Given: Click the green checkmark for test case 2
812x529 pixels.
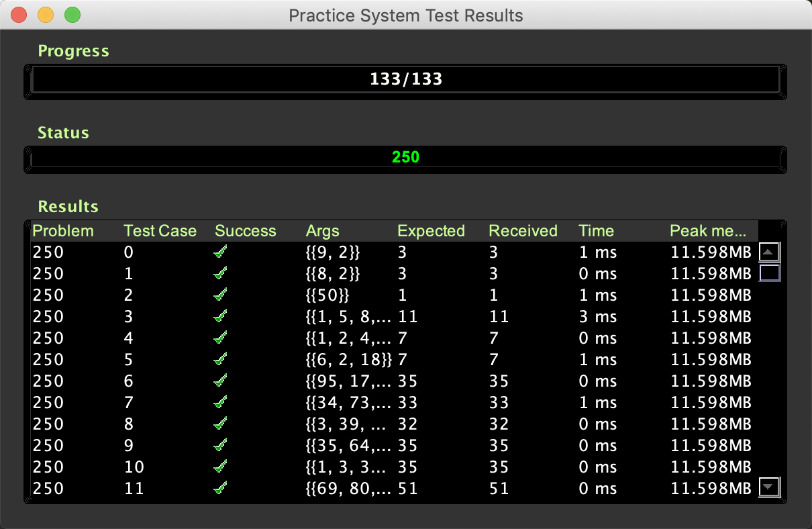Looking at the screenshot, I should pyautogui.click(x=219, y=295).
